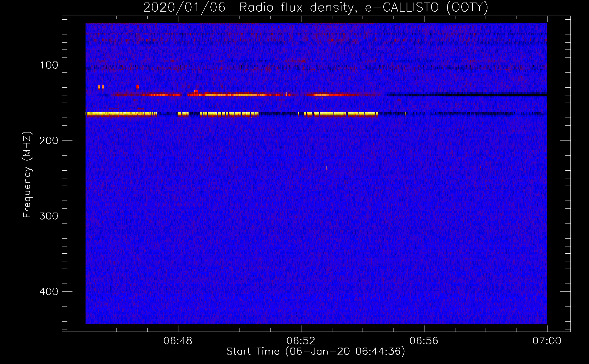Click the 07:00 time tick label
Viewport: 589px width, 364px height.
coord(547,341)
